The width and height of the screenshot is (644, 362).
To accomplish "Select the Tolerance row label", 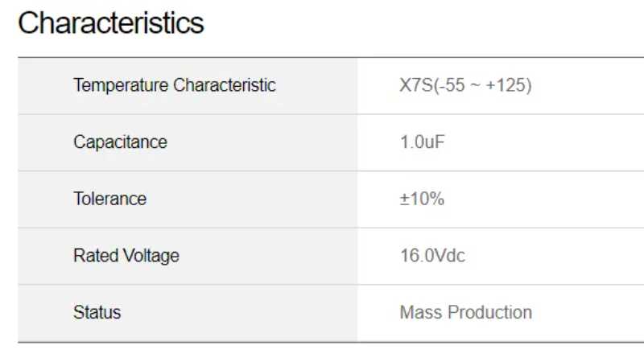I will pyautogui.click(x=110, y=199).
